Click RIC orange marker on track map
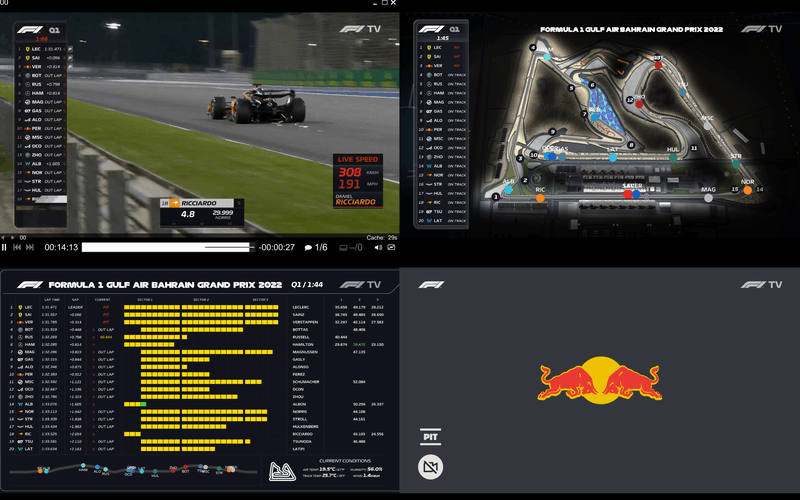The image size is (800, 500). click(540, 198)
